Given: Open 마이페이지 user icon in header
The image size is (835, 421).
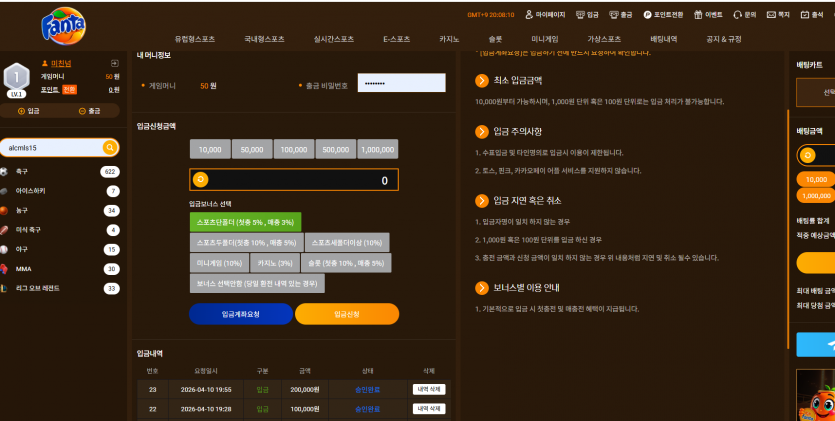Looking at the screenshot, I should pos(529,15).
